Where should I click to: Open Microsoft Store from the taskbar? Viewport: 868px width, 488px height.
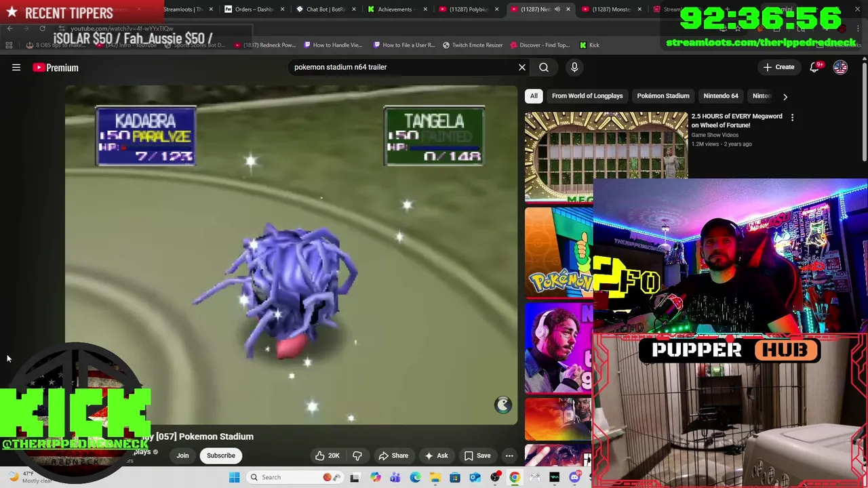[x=455, y=477]
